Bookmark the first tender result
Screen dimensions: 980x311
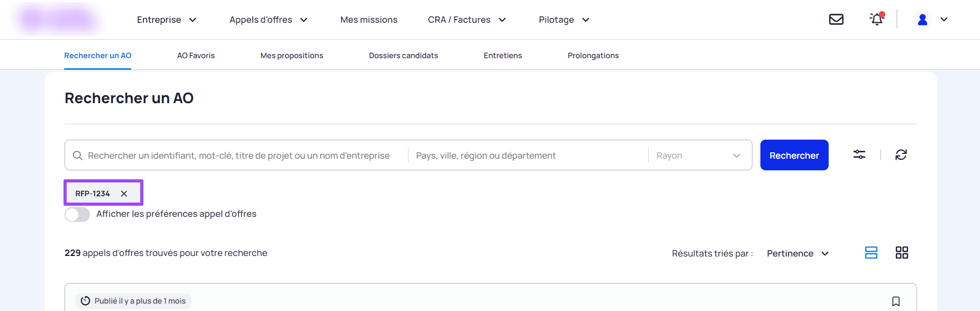click(895, 301)
